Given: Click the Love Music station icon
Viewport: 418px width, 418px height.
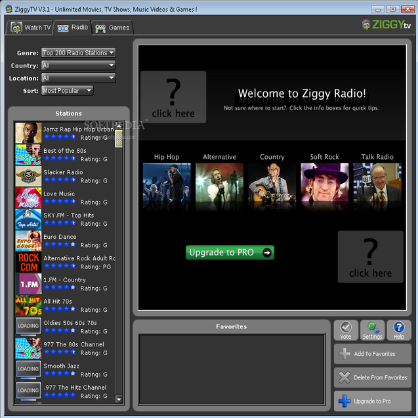Looking at the screenshot, I should [28, 198].
